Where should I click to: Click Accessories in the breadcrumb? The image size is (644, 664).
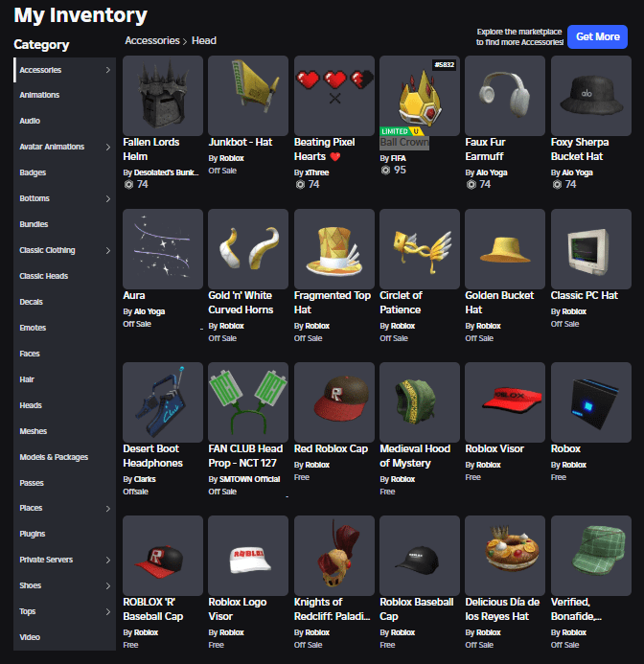tap(152, 40)
